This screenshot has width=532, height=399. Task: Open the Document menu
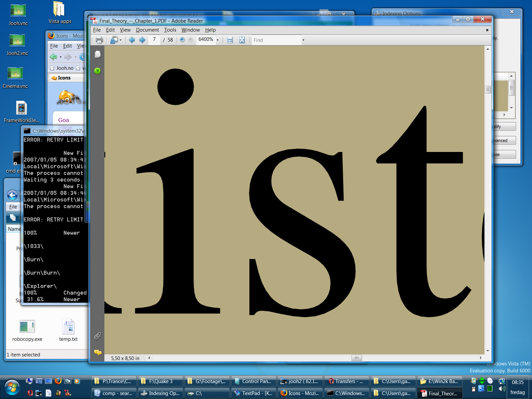tap(147, 30)
